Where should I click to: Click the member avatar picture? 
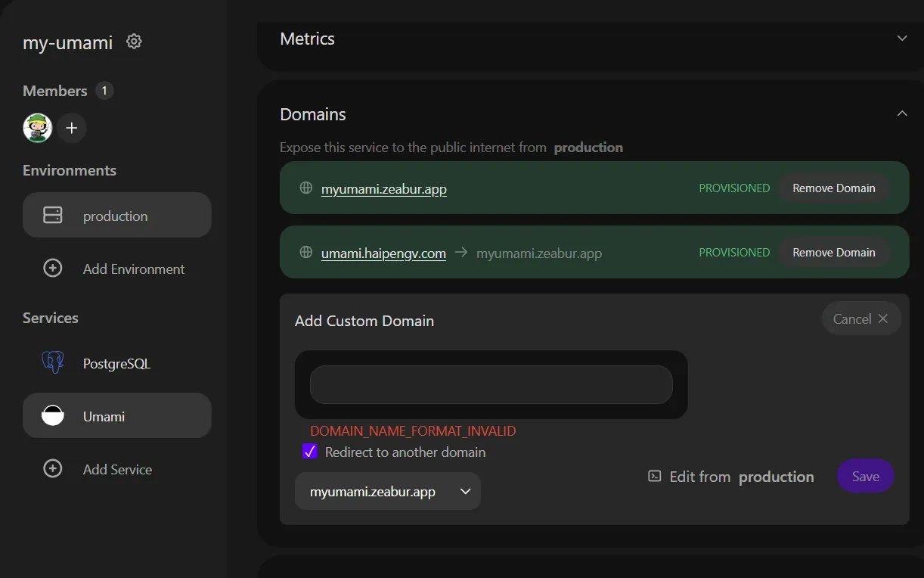[38, 128]
